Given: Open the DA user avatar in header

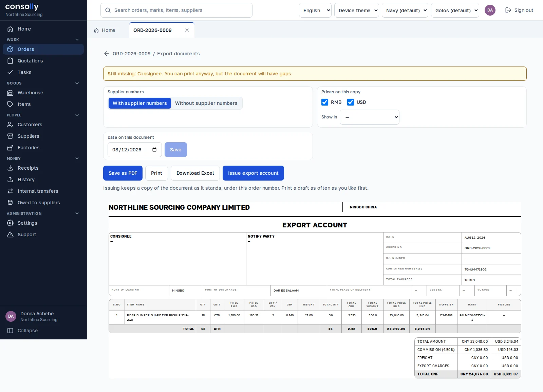Looking at the screenshot, I should coord(490,10).
